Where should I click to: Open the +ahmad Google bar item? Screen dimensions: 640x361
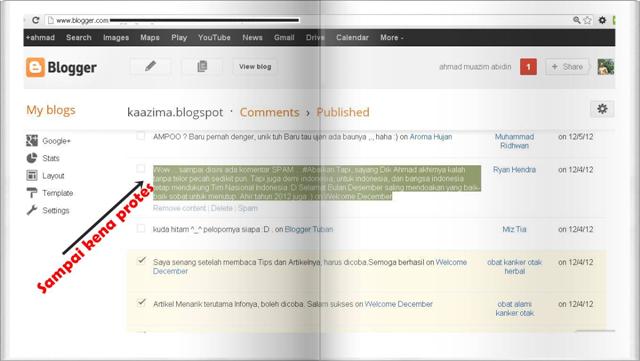tap(40, 38)
